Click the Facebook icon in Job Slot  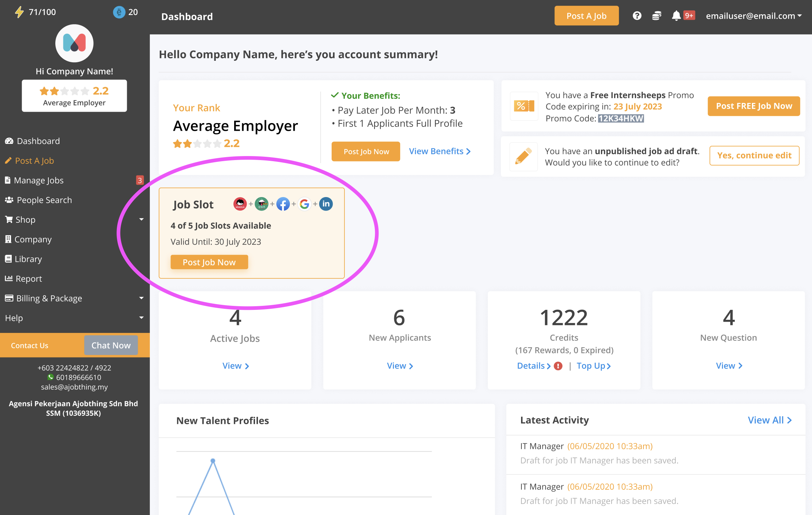click(283, 204)
